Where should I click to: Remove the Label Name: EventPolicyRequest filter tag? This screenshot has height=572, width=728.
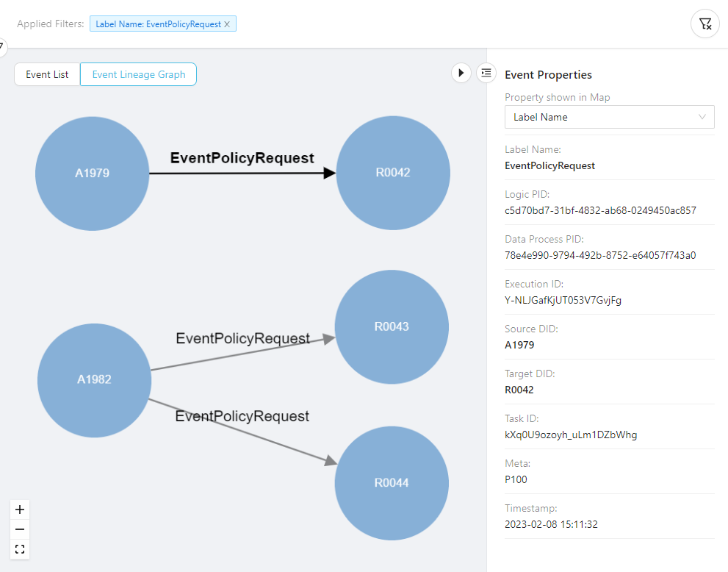[227, 24]
